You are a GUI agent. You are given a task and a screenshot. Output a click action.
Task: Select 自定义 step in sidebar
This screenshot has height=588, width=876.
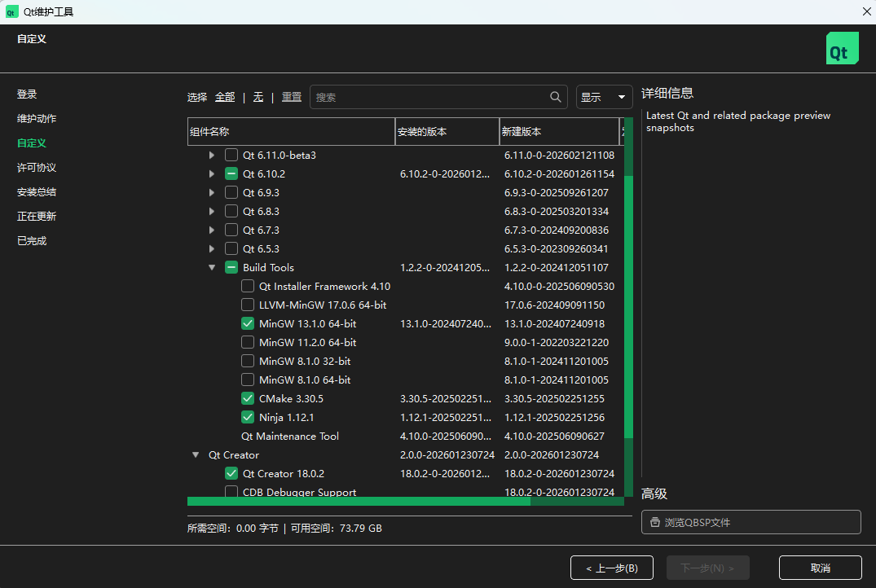[x=31, y=143]
